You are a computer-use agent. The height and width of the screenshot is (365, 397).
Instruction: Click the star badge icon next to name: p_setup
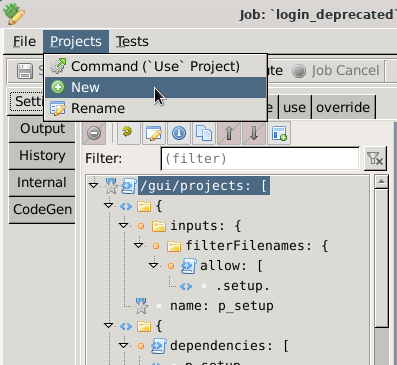click(x=141, y=306)
